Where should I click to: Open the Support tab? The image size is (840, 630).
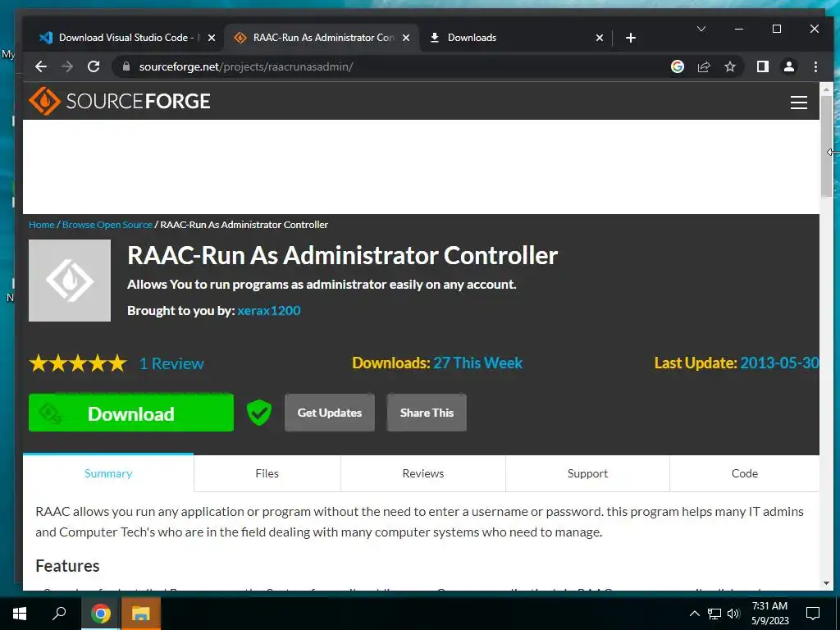pyautogui.click(x=587, y=473)
